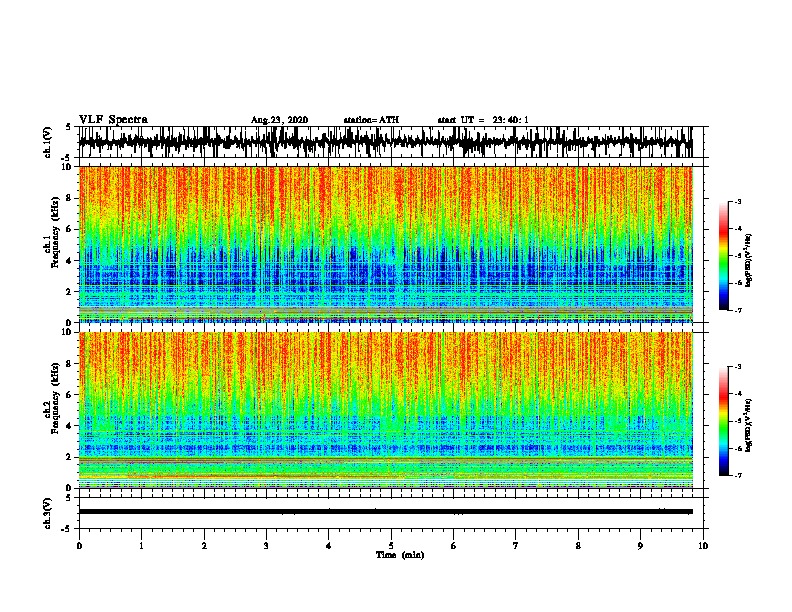
Task: Click the time axis tick label 0
Action: (x=79, y=546)
